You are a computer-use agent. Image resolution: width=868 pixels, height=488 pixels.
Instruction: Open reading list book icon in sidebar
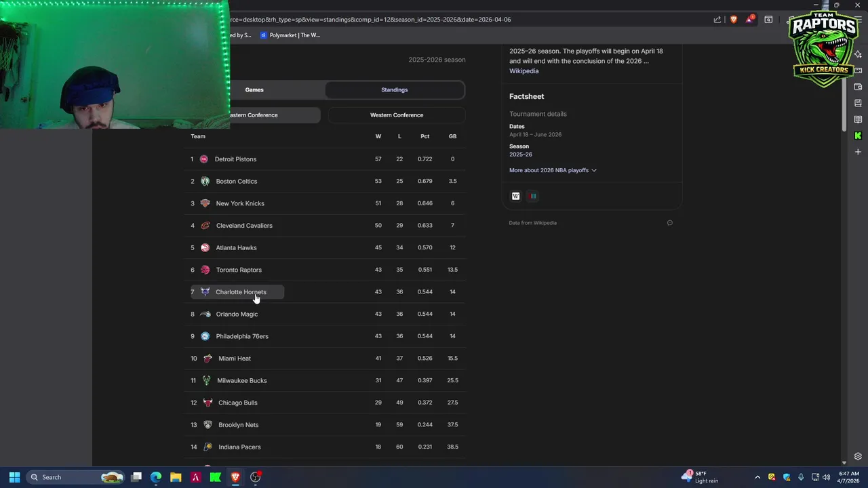click(858, 119)
